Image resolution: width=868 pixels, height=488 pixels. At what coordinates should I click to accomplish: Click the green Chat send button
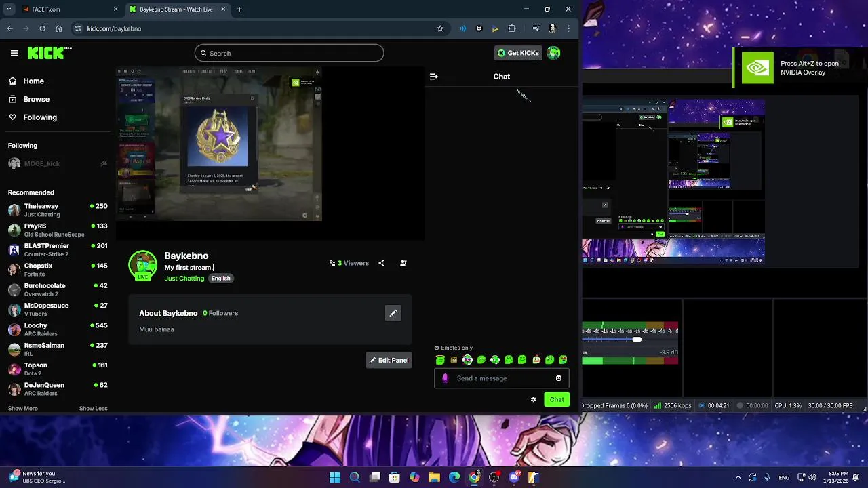pos(557,399)
